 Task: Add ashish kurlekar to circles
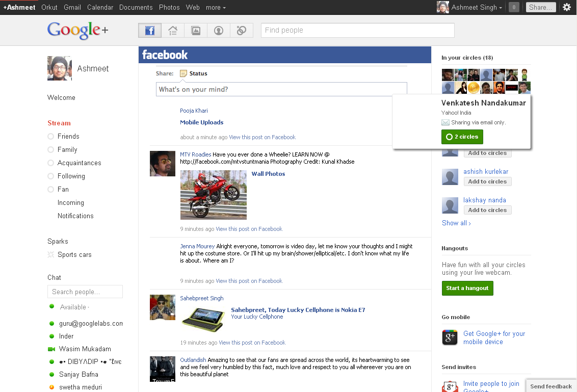coord(487,181)
